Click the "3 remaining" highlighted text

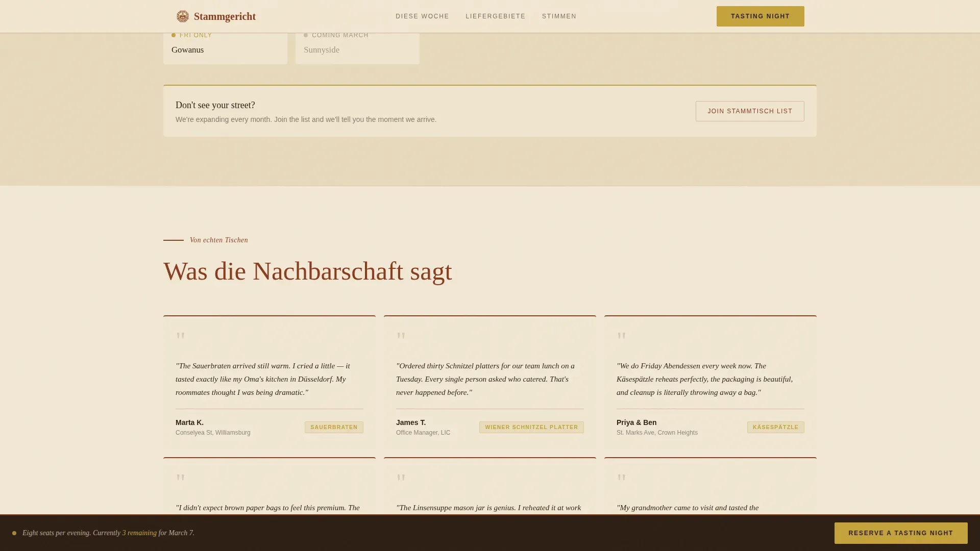click(x=139, y=533)
